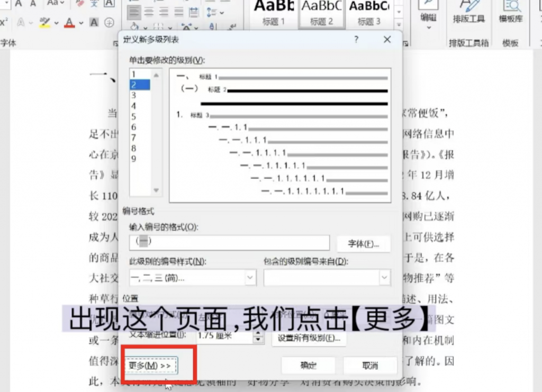This screenshot has width=542, height=392.
Task: Cancel the dialog with 取消
Action: (x=370, y=366)
